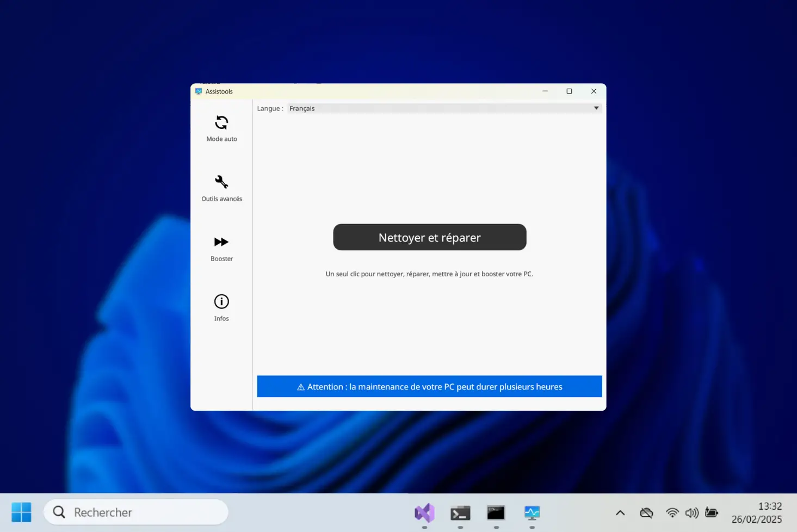Screen dimensions: 797x532
Task: Click the 'Langue :' label
Action: [x=270, y=108]
